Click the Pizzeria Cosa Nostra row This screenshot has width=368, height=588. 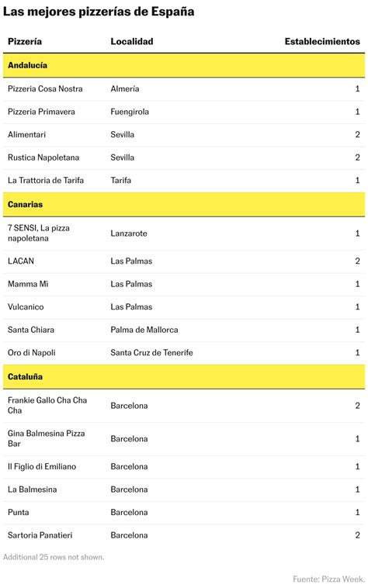tap(184, 89)
